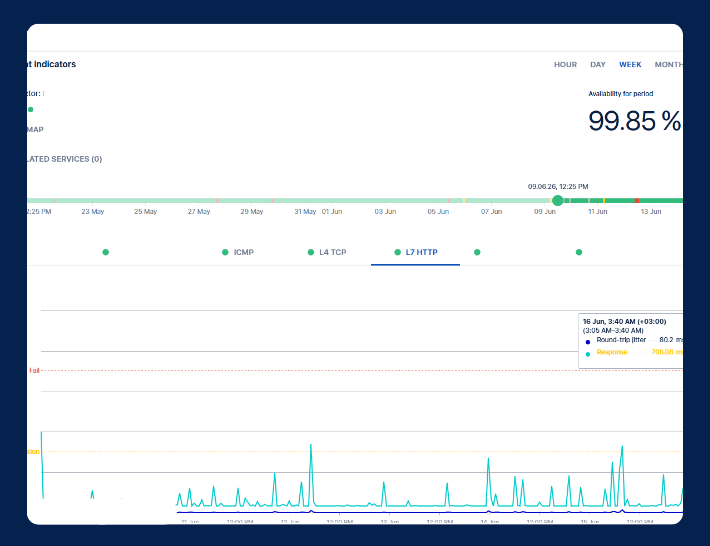Click the 09 Jun timeline date

[545, 211]
